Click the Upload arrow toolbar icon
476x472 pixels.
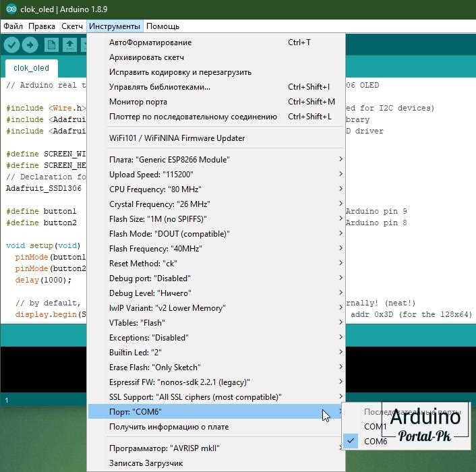click(30, 45)
